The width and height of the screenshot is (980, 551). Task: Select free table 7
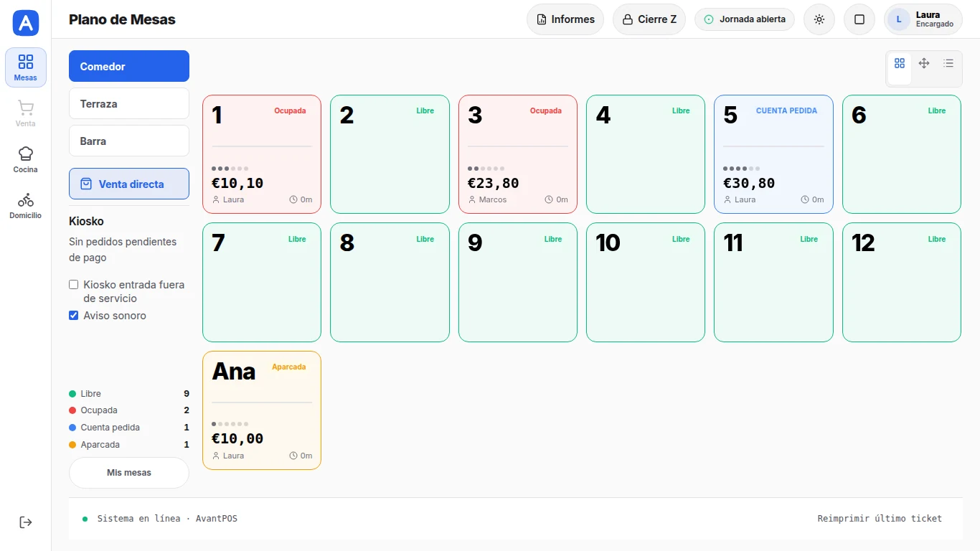[x=262, y=282]
